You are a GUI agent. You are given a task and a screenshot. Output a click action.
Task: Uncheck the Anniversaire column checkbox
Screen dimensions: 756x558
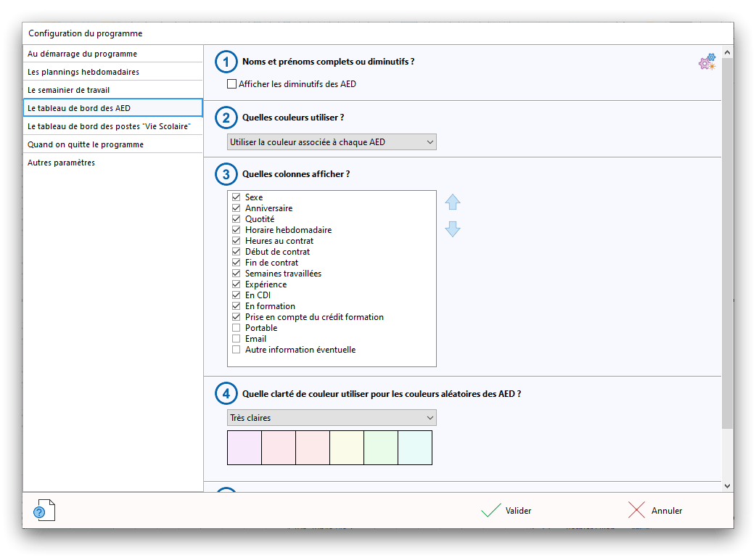(236, 208)
